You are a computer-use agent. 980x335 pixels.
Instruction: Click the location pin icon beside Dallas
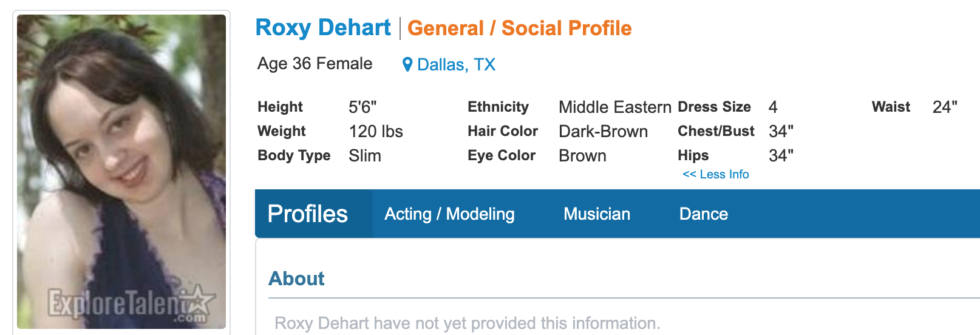[x=407, y=64]
